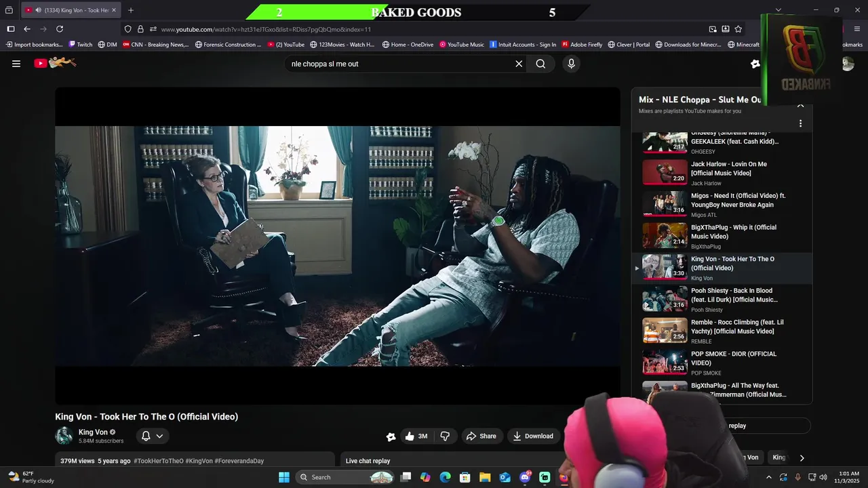Play Remble - Rocc Climbing video
The width and height of the screenshot is (868, 488).
click(x=722, y=331)
